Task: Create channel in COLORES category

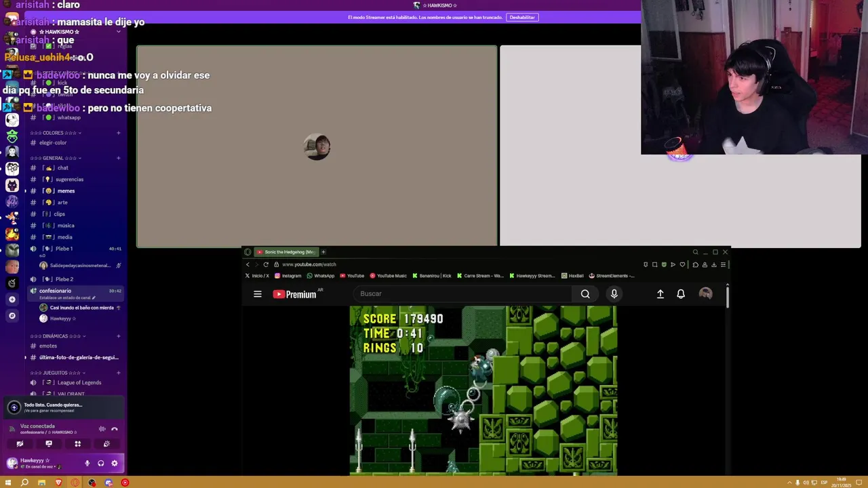Action: coord(118,133)
